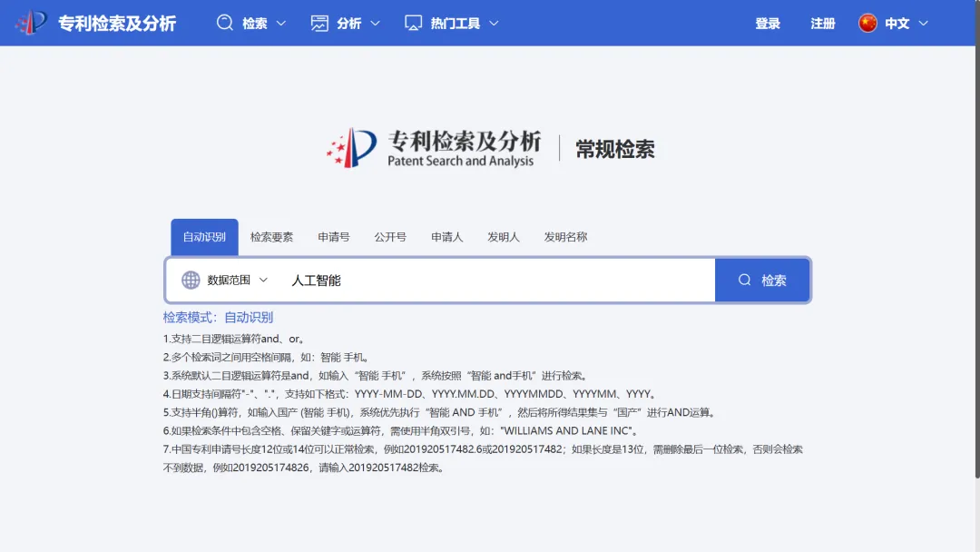Click the center Patent Search and Analysis logo
Image resolution: width=980 pixels, height=552 pixels.
coord(434,148)
